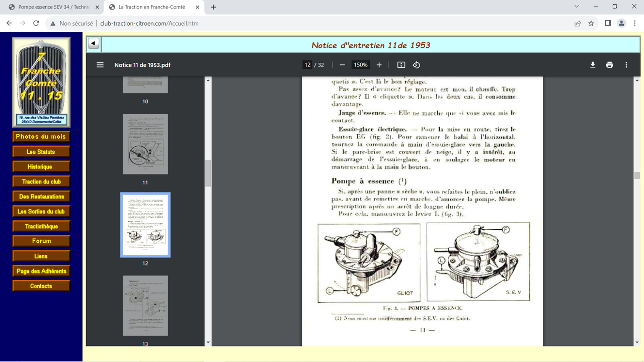Close the Pompe essence SEV 34 tab

(97, 7)
